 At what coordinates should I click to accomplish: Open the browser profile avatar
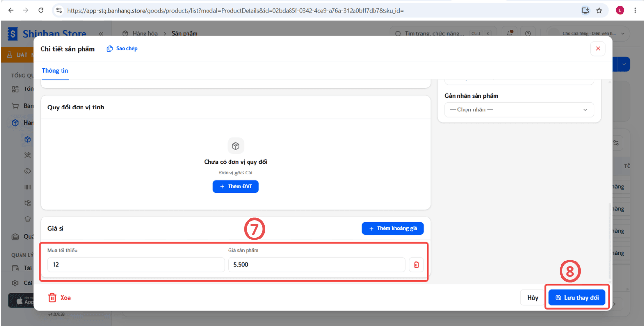620,10
